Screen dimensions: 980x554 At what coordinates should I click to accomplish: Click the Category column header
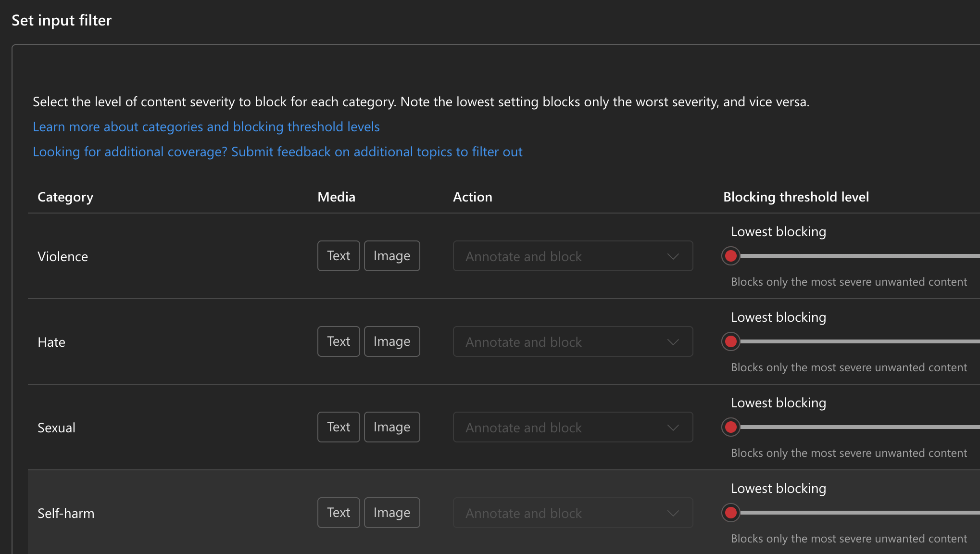point(65,197)
